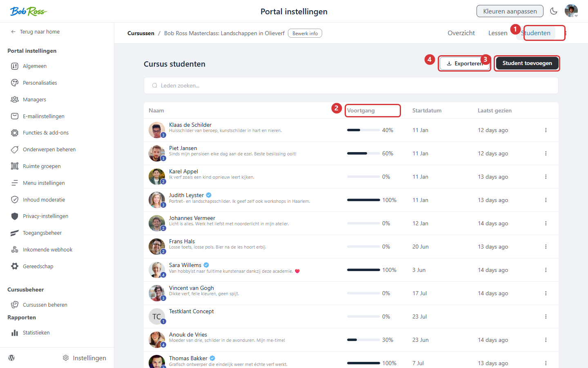The height and width of the screenshot is (368, 588).
Task: Click Klaas de Schilder's avatar
Action: click(x=157, y=130)
